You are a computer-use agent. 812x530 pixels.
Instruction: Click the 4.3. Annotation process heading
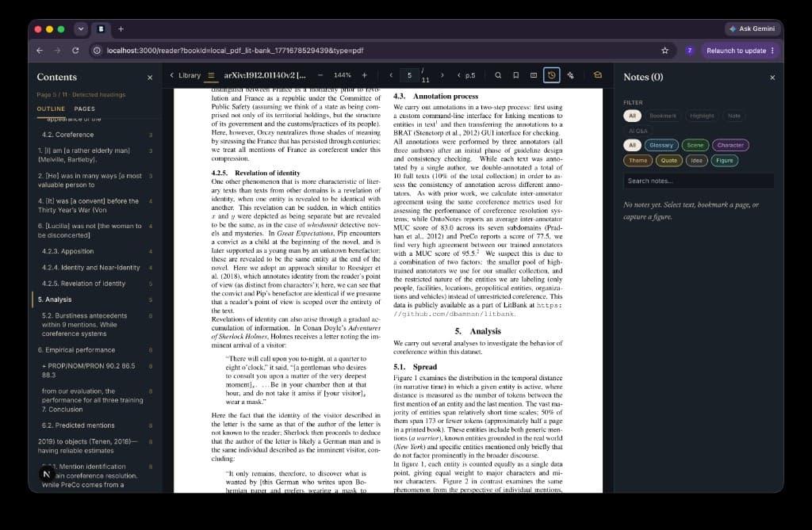(435, 97)
